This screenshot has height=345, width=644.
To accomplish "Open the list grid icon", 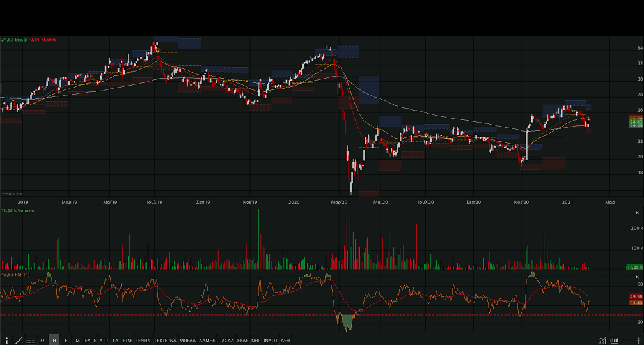I will [31, 341].
